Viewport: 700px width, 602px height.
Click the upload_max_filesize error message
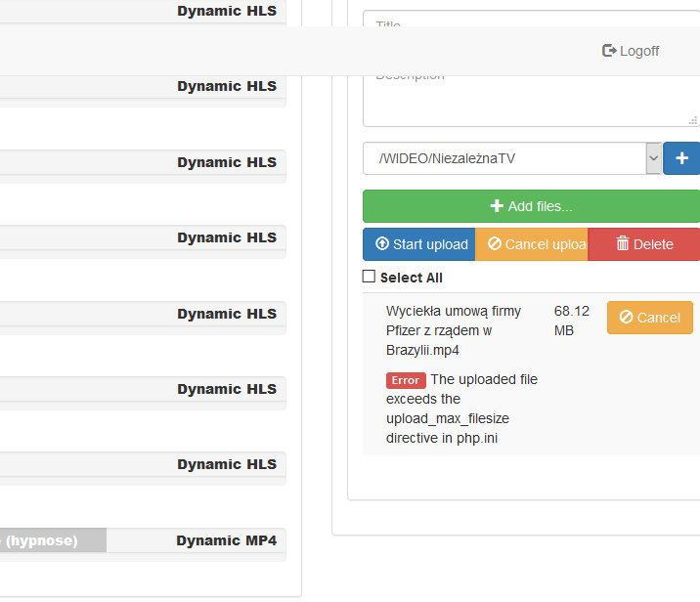pyautogui.click(x=461, y=408)
